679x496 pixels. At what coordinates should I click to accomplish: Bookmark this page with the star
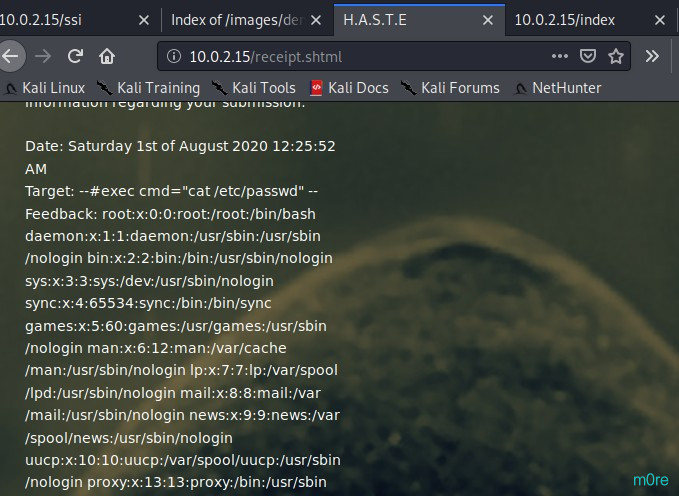click(x=616, y=56)
